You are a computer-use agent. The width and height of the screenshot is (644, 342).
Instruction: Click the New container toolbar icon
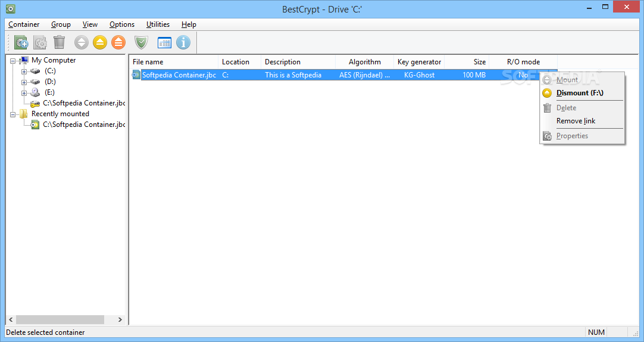(21, 42)
